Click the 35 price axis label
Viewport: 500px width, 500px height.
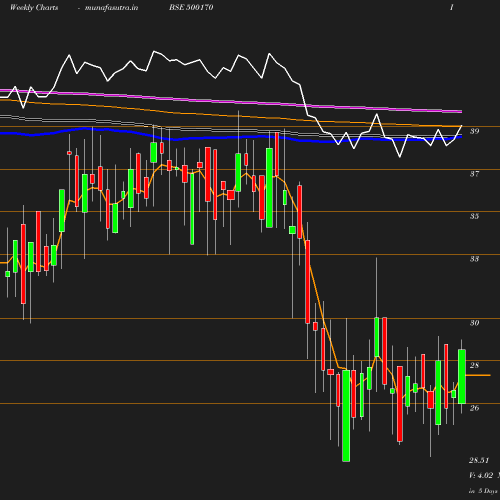(x=474, y=216)
